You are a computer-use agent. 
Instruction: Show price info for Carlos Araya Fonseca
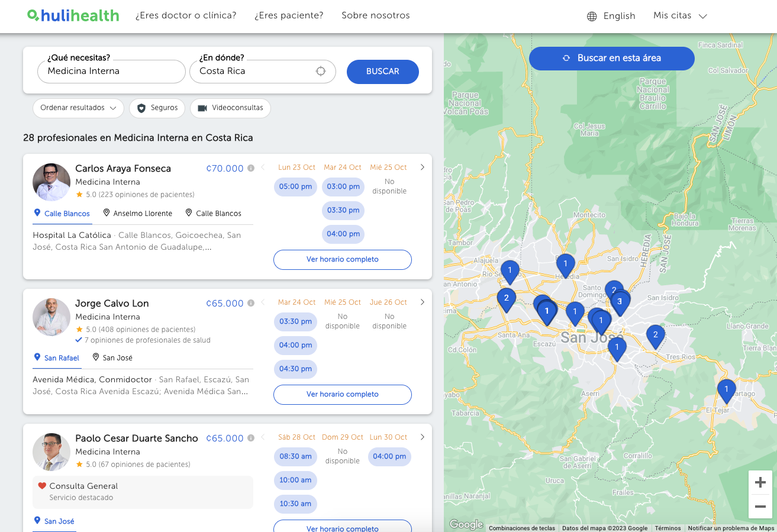point(251,168)
